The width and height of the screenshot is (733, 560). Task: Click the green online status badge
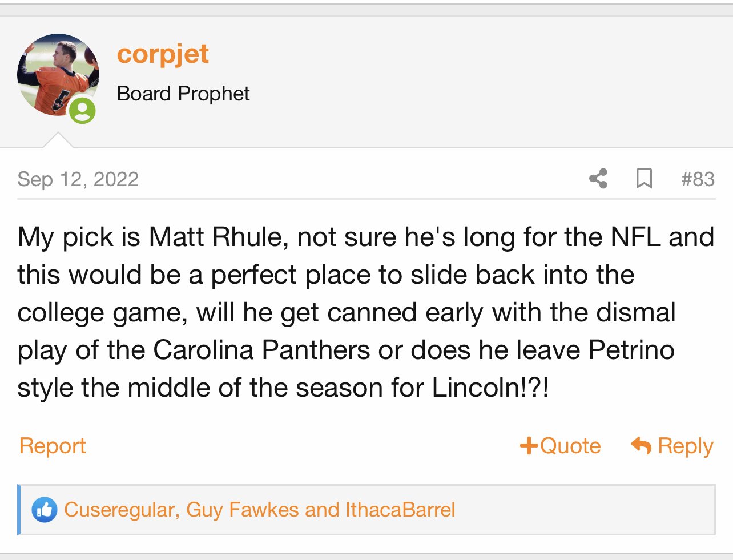tap(83, 110)
